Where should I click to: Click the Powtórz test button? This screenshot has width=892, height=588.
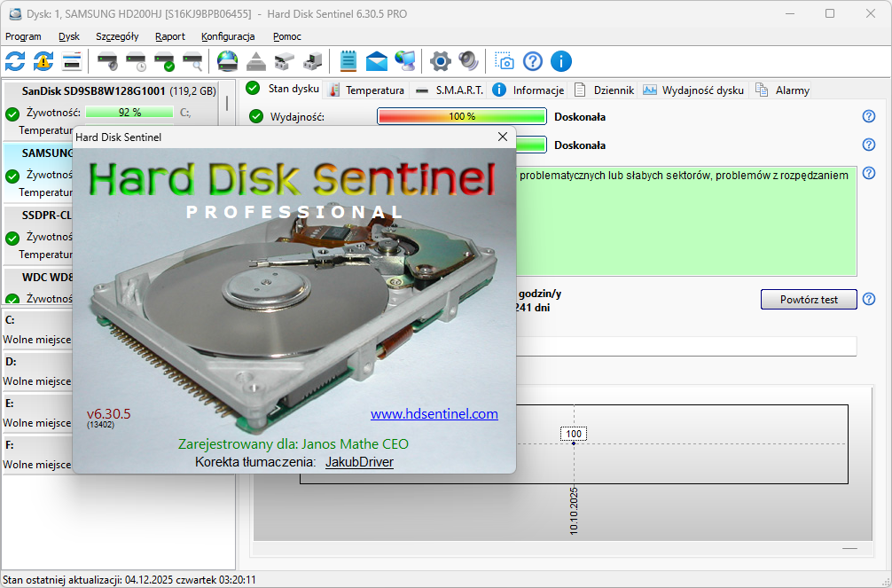(x=809, y=300)
